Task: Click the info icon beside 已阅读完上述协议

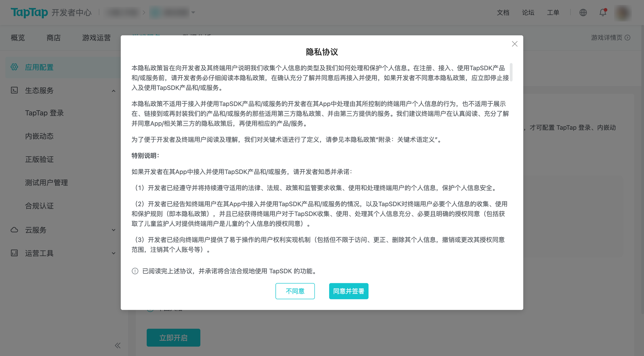Action: (x=135, y=271)
